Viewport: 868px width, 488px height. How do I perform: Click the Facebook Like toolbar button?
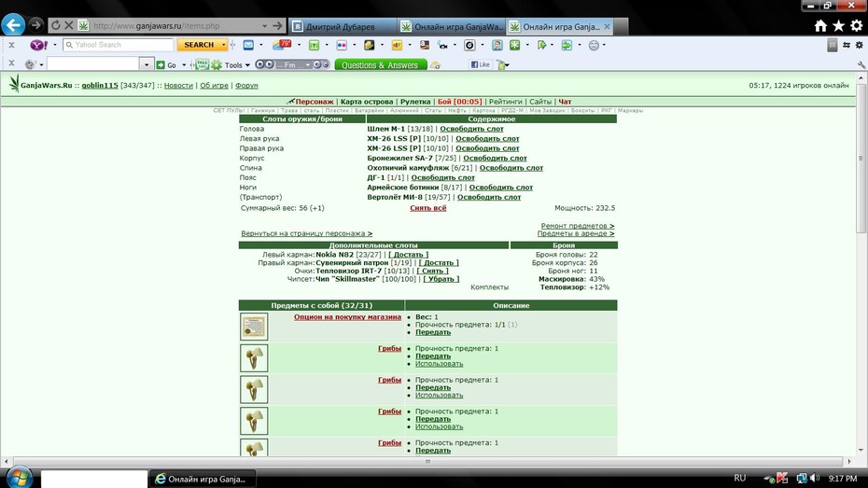pos(480,64)
